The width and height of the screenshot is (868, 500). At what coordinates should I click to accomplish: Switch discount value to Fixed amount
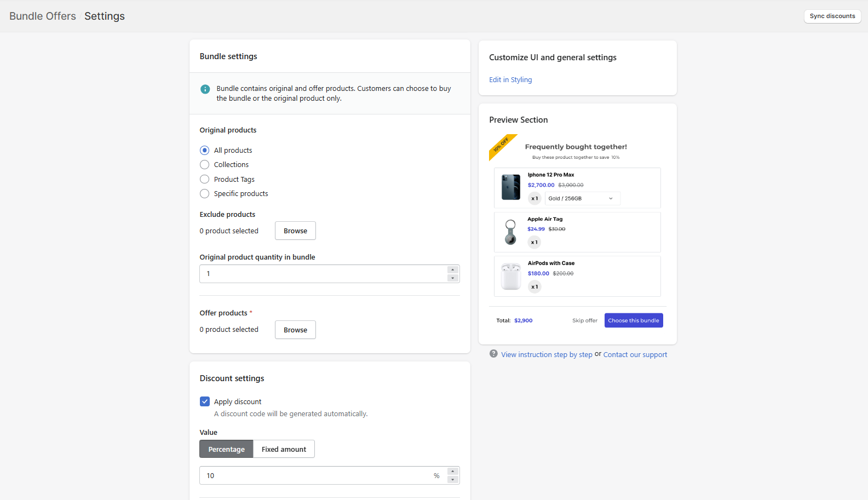[284, 449]
